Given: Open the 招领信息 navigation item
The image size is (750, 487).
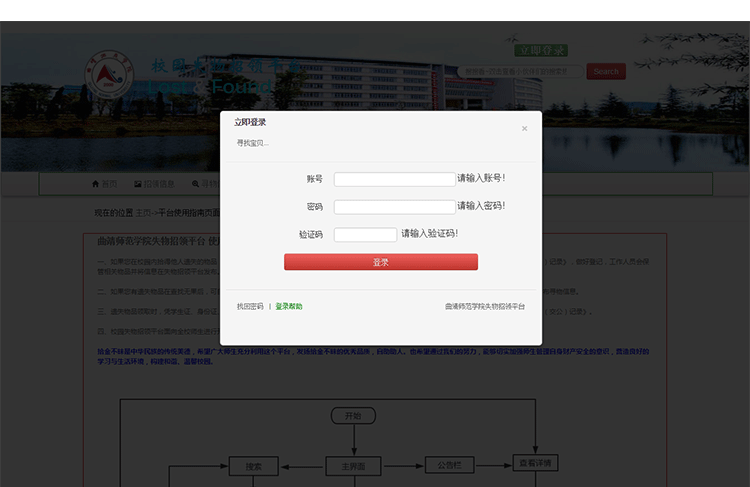Looking at the screenshot, I should pyautogui.click(x=159, y=184).
